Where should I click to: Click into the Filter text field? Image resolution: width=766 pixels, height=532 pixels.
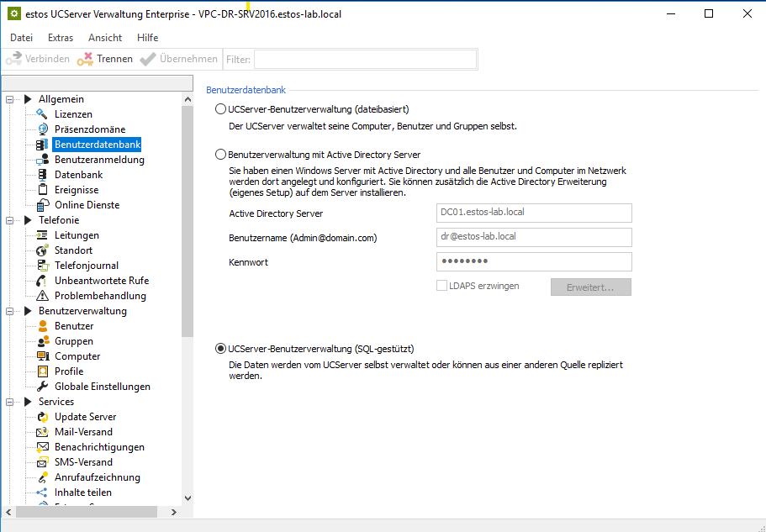[x=365, y=59]
